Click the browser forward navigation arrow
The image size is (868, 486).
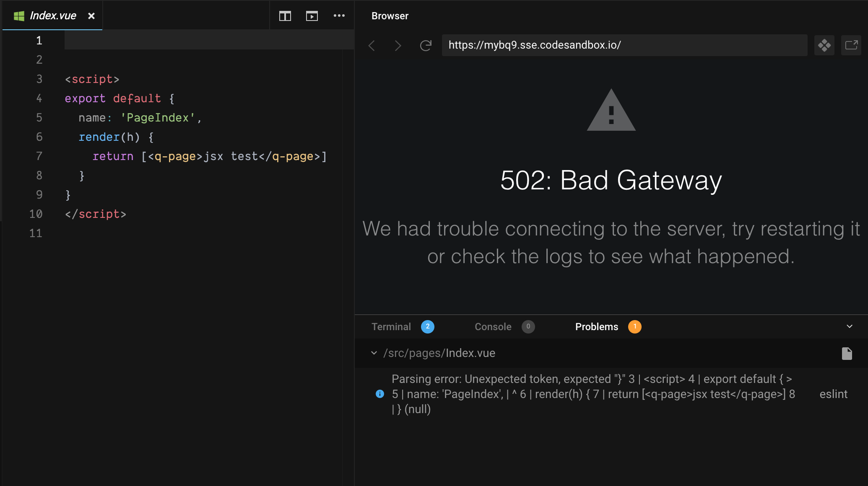(x=398, y=46)
